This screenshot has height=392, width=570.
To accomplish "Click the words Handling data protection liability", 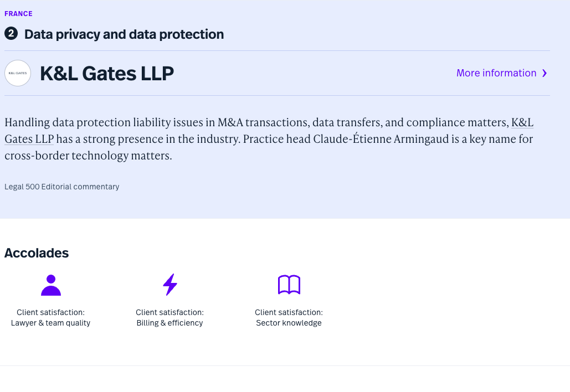I will [87, 123].
